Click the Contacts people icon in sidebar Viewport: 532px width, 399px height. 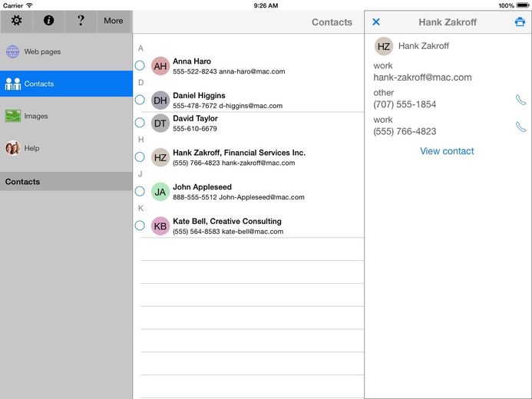click(x=12, y=84)
